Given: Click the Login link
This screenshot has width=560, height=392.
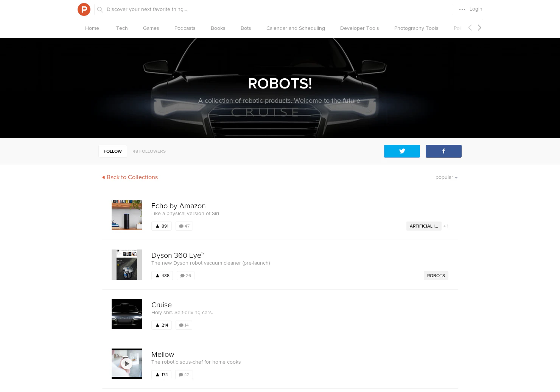Looking at the screenshot, I should pyautogui.click(x=476, y=9).
